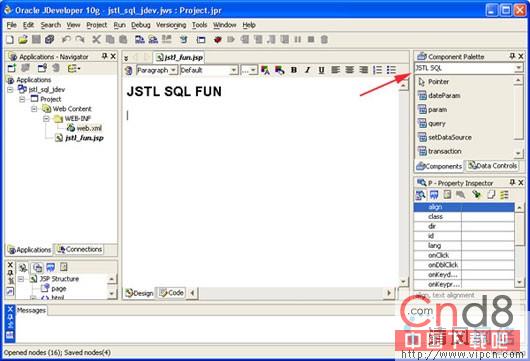530x361 pixels.
Task: Toggle align left text button
Action: [x=335, y=70]
